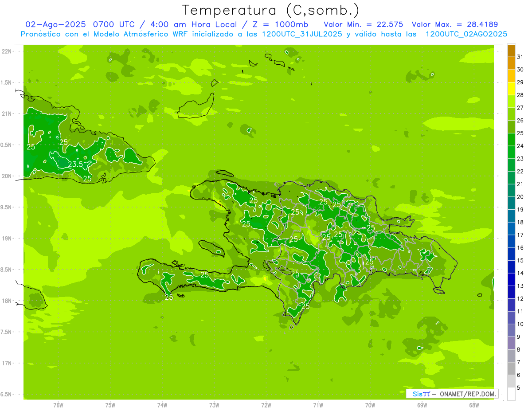
Task: Click the "15" legend value
Action: coord(520,260)
